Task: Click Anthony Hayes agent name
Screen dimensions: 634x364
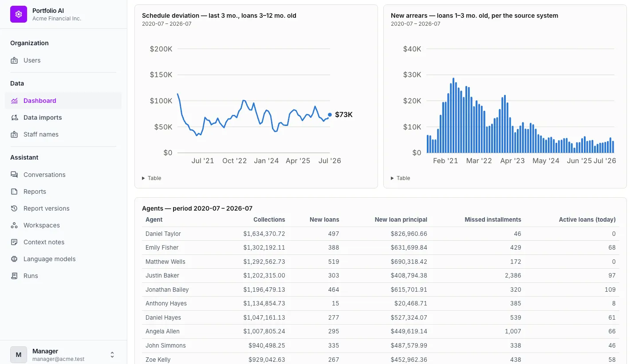Action: 166,303
